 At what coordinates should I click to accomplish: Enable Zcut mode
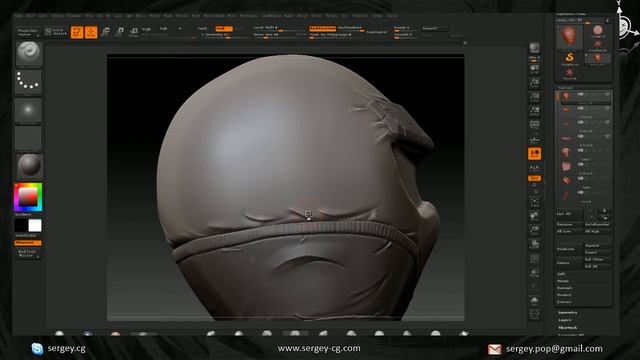tap(241, 29)
